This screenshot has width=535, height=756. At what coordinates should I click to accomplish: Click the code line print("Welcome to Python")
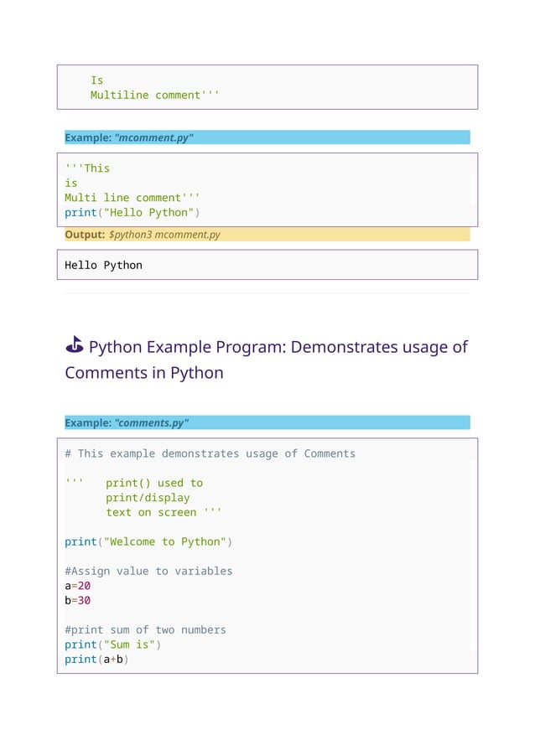pyautogui.click(x=148, y=542)
